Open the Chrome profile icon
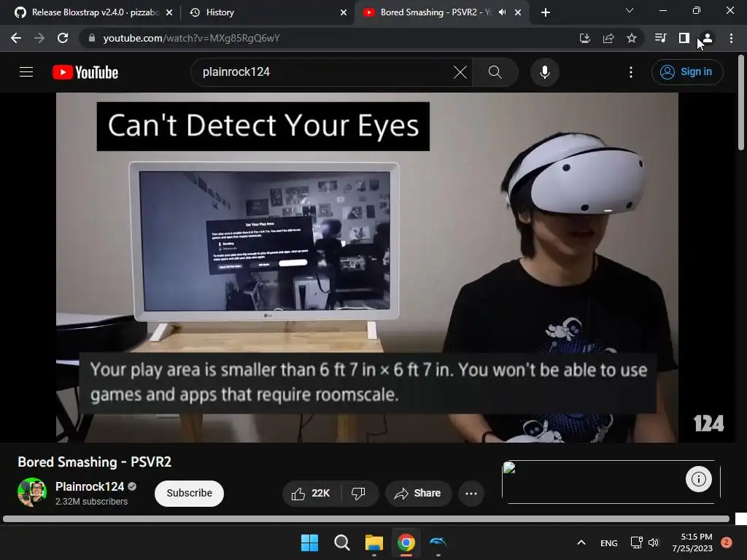 click(x=708, y=38)
